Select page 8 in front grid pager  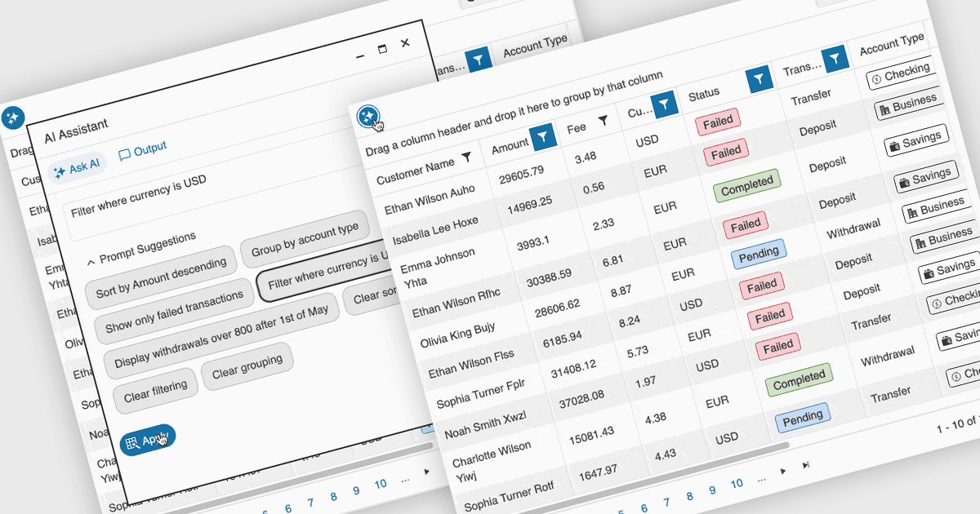click(689, 496)
